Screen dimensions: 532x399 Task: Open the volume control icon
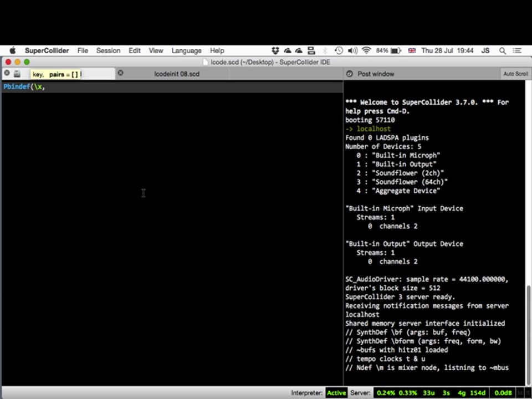352,51
